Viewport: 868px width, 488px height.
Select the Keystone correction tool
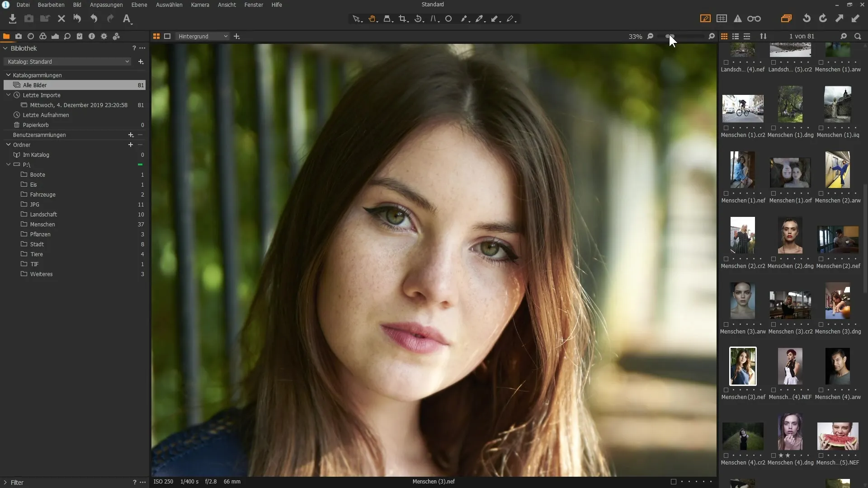tap(434, 19)
